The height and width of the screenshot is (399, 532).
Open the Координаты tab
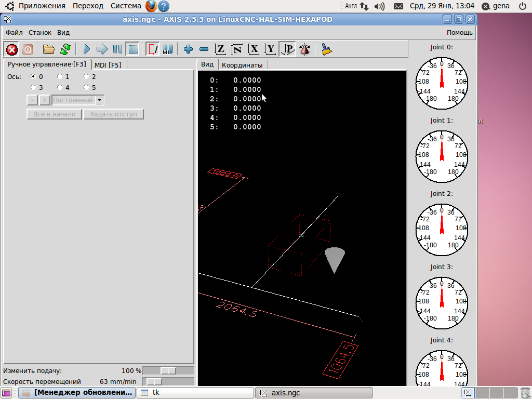pyautogui.click(x=242, y=65)
